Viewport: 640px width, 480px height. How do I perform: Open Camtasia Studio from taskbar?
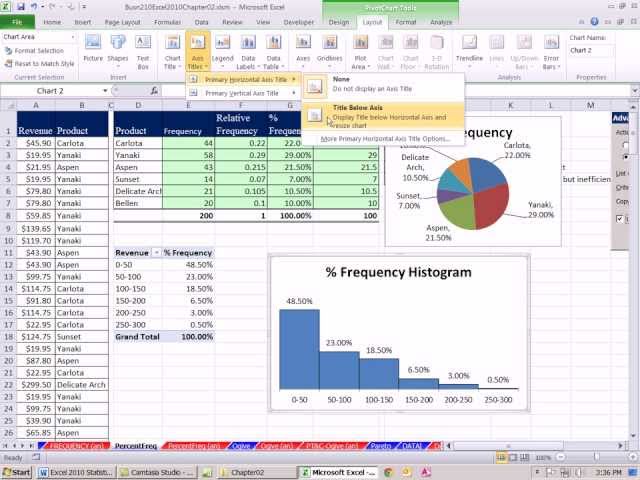(158, 472)
